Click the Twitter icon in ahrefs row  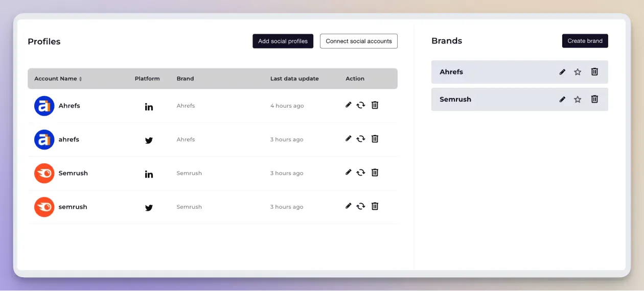[x=149, y=140]
